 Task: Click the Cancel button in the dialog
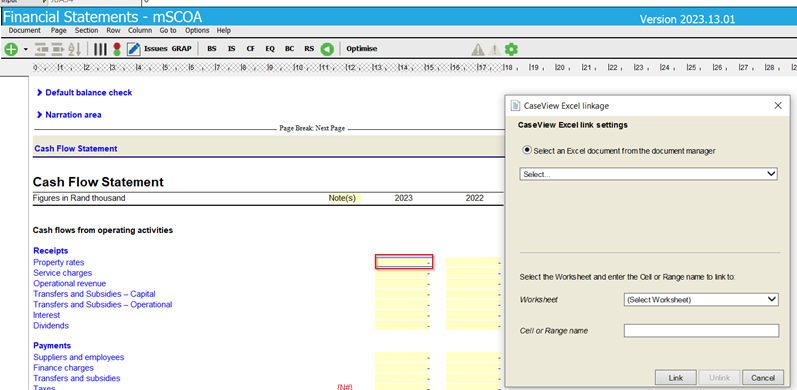click(762, 378)
